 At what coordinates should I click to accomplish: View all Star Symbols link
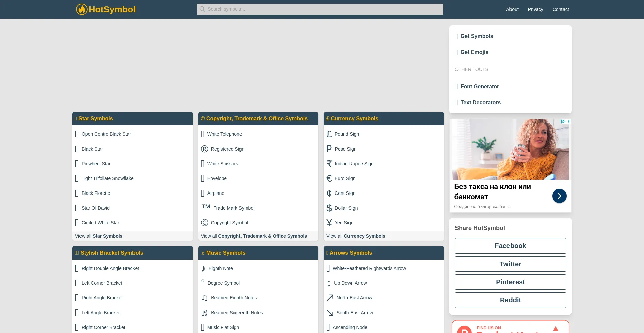99,236
